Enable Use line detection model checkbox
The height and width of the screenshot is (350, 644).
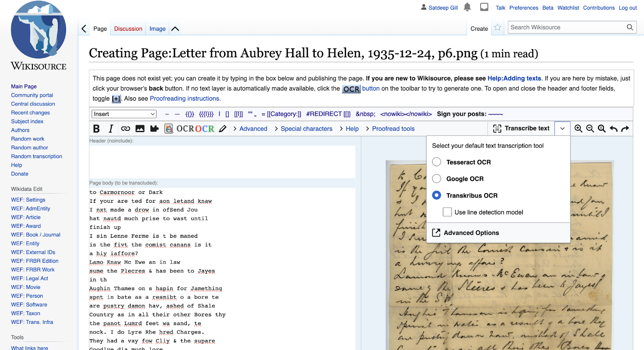tap(447, 212)
